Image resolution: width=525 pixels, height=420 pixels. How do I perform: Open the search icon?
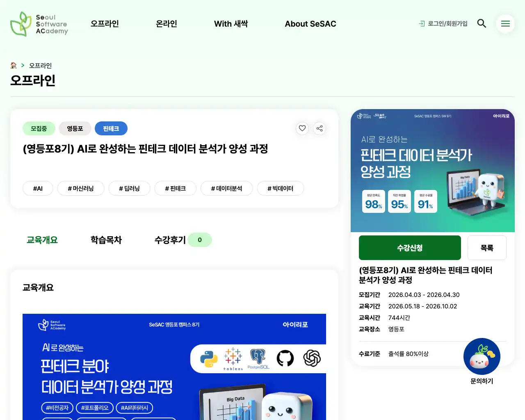482,23
